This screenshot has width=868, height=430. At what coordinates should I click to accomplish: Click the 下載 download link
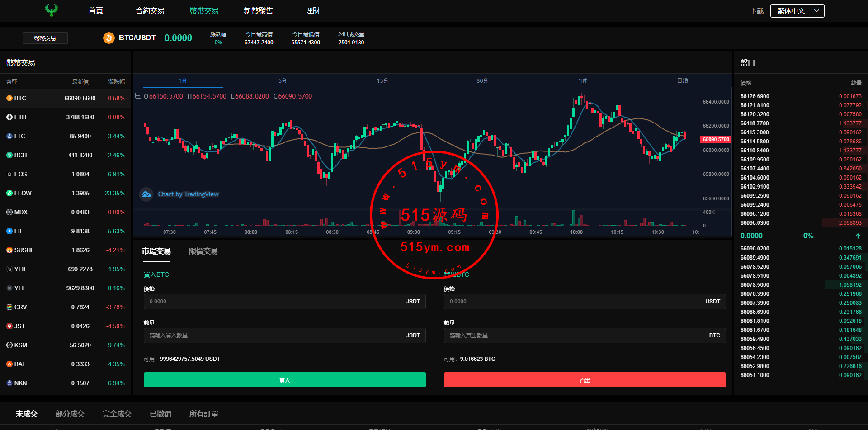756,11
